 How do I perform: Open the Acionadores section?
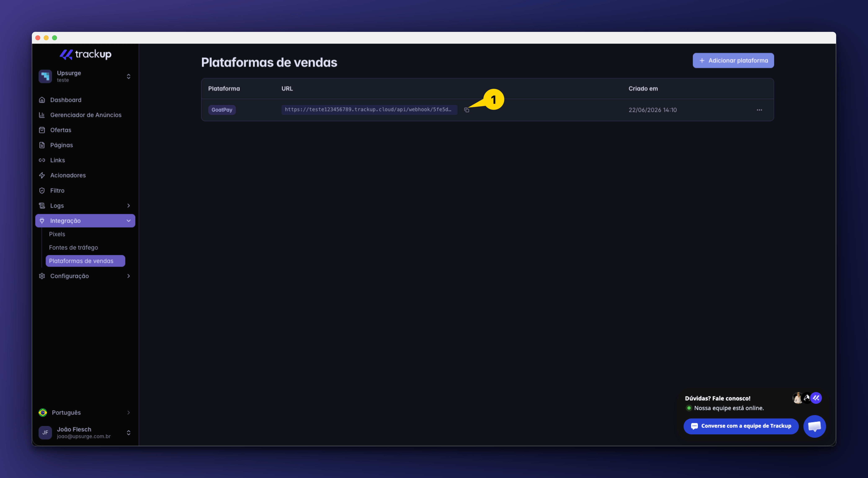[x=85, y=175]
